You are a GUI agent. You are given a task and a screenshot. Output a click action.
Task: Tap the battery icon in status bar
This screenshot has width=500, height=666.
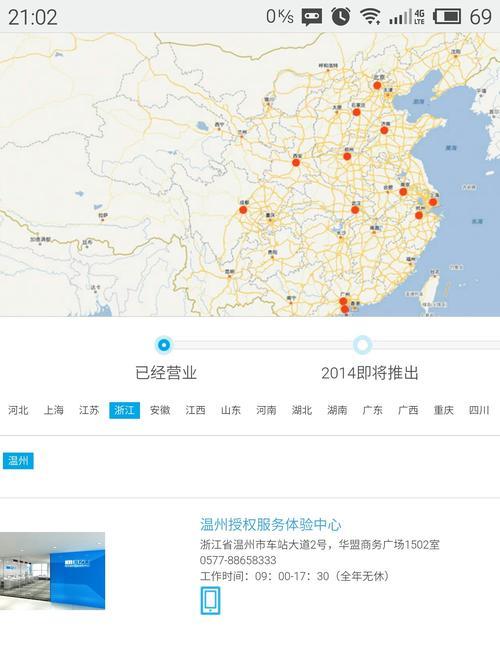pos(447,17)
